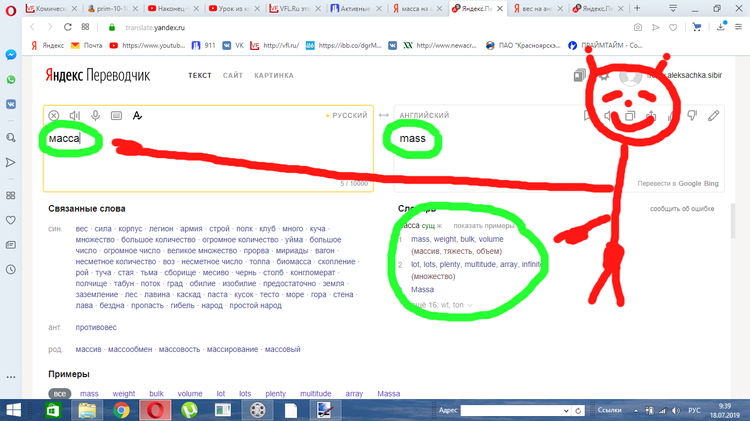Filter examples by 'weight'
The width and height of the screenshot is (750, 421).
pyautogui.click(x=124, y=394)
